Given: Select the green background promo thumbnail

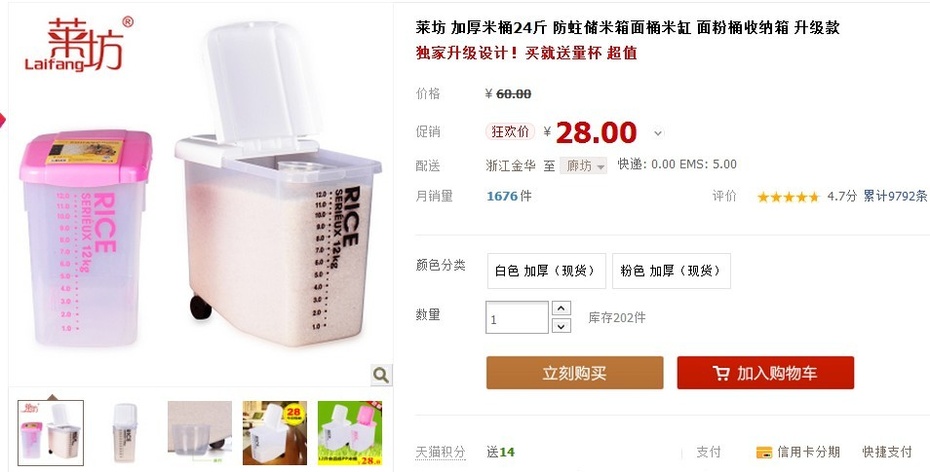Looking at the screenshot, I should pos(350,433).
